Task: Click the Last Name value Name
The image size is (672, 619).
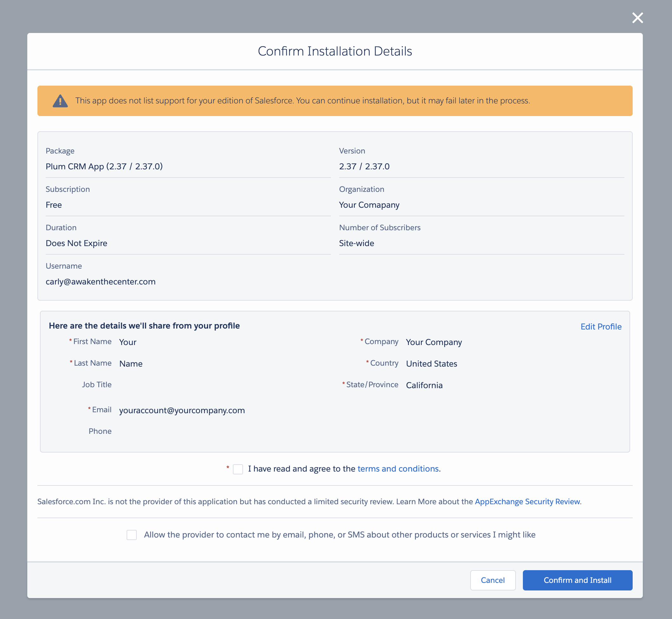Action: pyautogui.click(x=131, y=364)
